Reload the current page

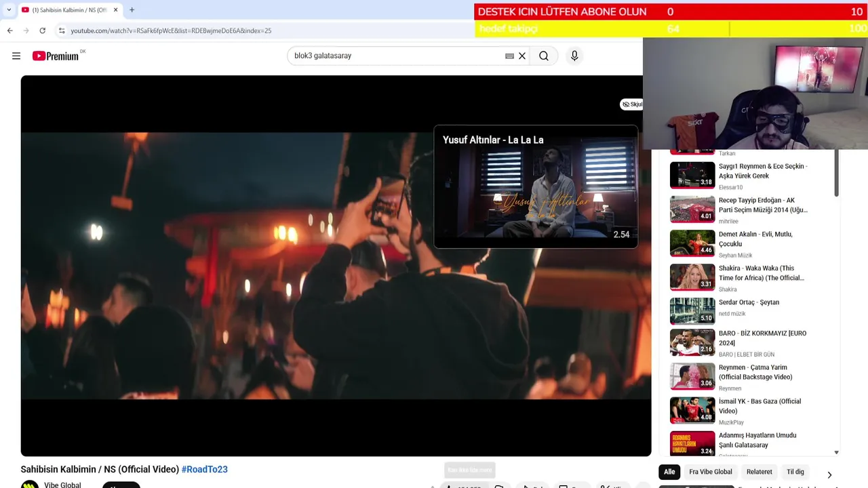point(42,30)
